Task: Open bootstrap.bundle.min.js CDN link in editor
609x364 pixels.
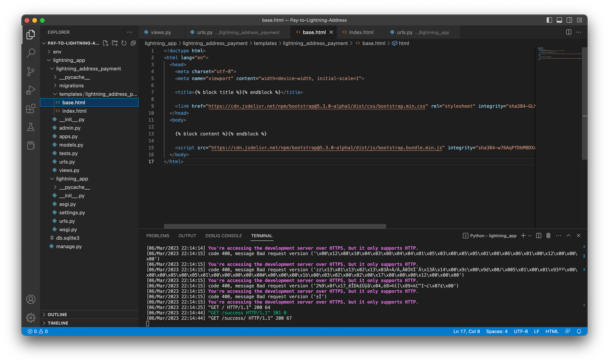Action: click(x=326, y=148)
